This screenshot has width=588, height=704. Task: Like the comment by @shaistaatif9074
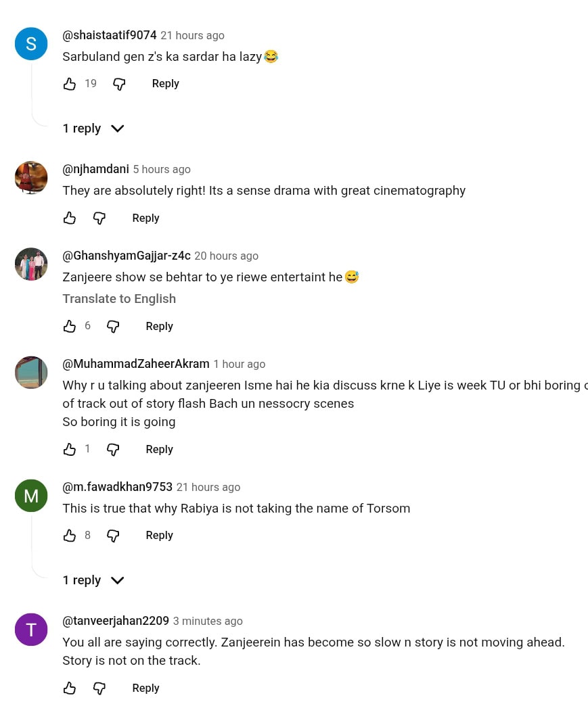coord(70,84)
